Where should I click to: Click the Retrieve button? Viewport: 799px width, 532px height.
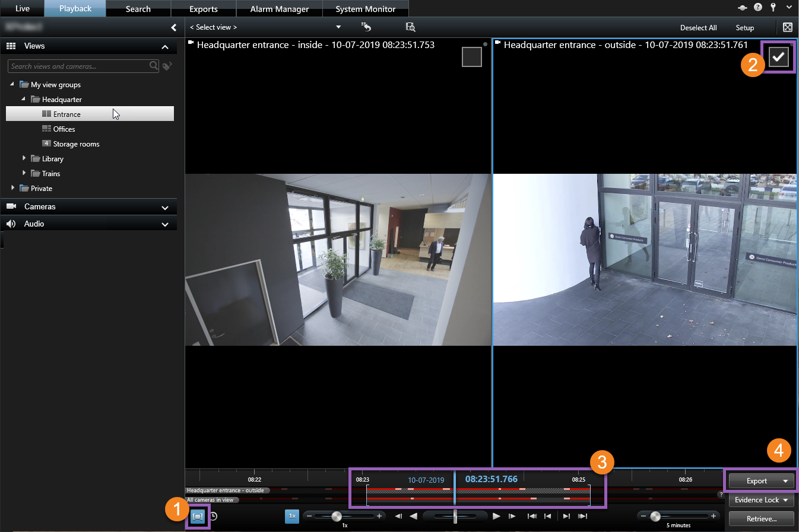pyautogui.click(x=761, y=519)
